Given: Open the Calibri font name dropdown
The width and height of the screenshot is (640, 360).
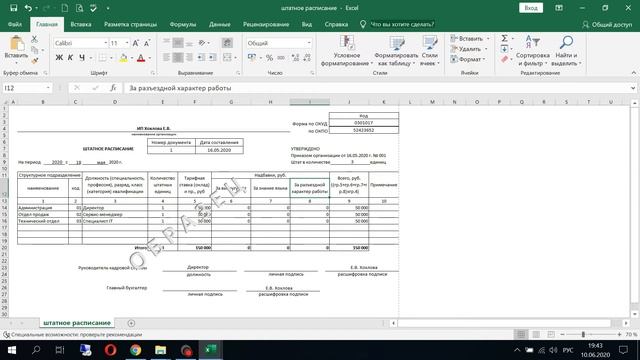Looking at the screenshot, I should [x=105, y=43].
